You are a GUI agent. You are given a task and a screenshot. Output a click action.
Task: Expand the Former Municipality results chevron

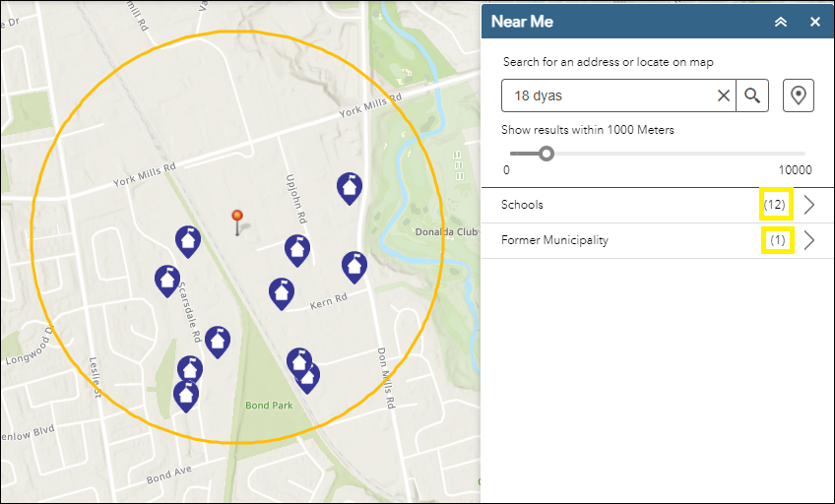click(809, 240)
